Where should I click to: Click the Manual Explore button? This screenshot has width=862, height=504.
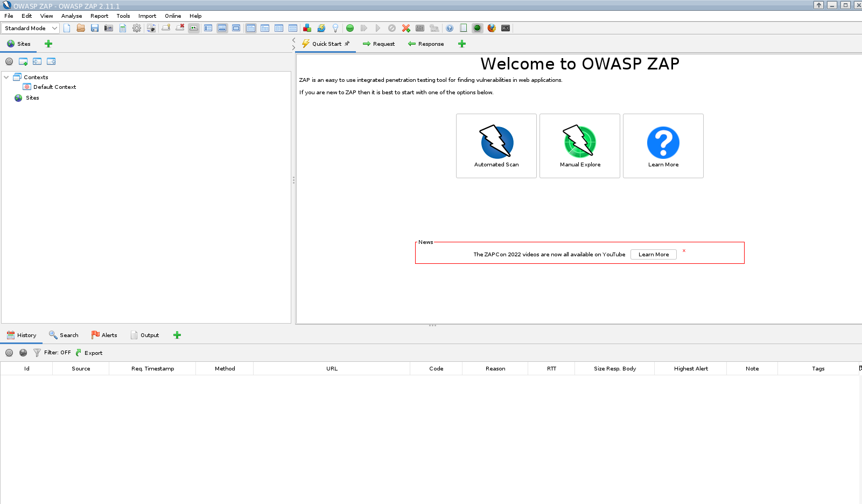[x=580, y=146]
